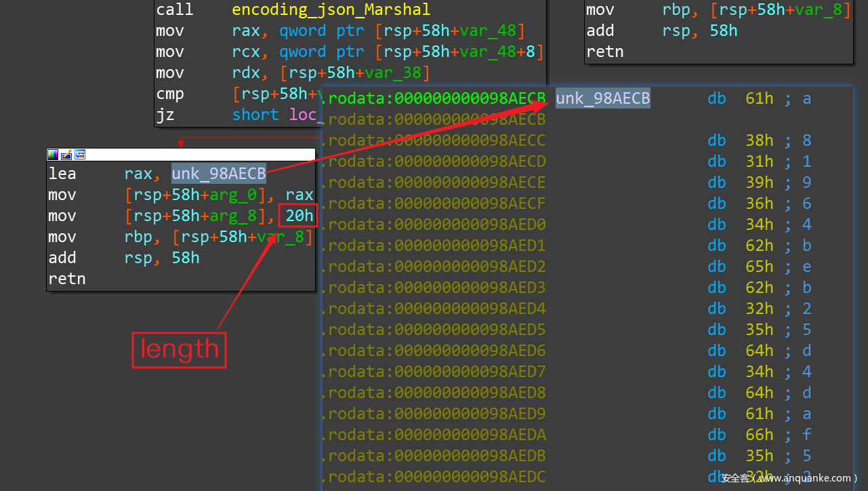
Task: Click address 000000000098AED8 in .rodata
Action: coord(470,393)
